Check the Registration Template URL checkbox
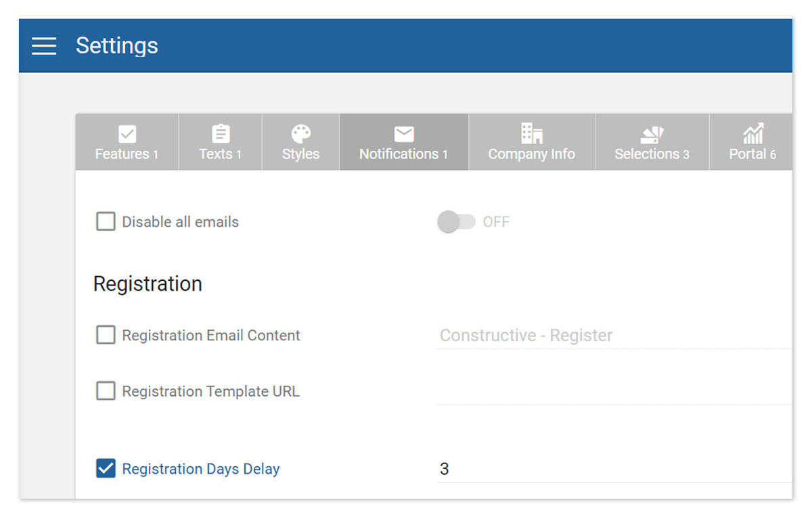The image size is (812, 519). (x=106, y=391)
